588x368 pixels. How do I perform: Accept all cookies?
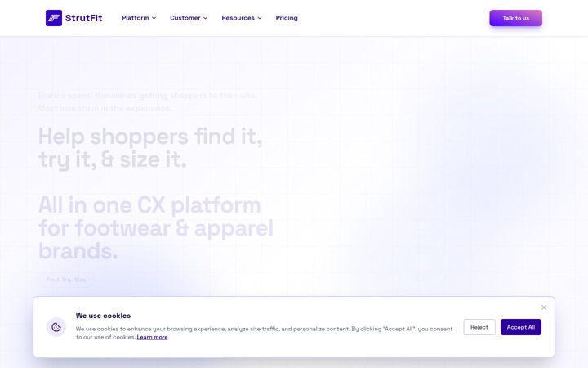pyautogui.click(x=521, y=327)
